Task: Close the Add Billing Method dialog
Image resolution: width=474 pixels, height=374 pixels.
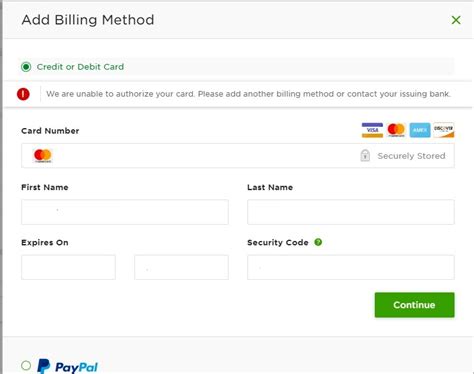Action: (x=456, y=20)
